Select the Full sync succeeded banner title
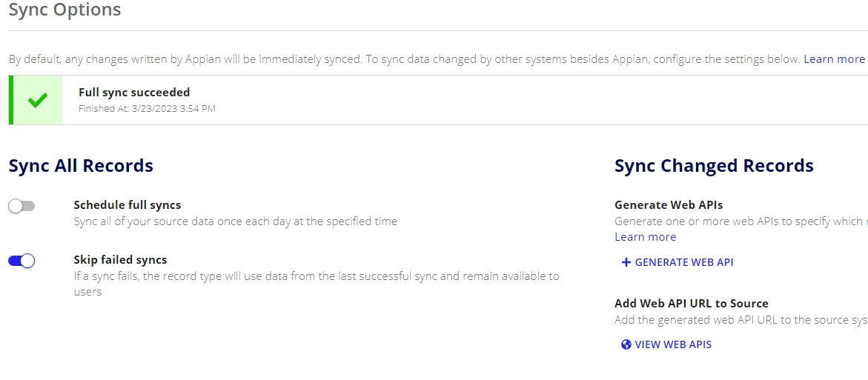The image size is (868, 380). coord(134,93)
